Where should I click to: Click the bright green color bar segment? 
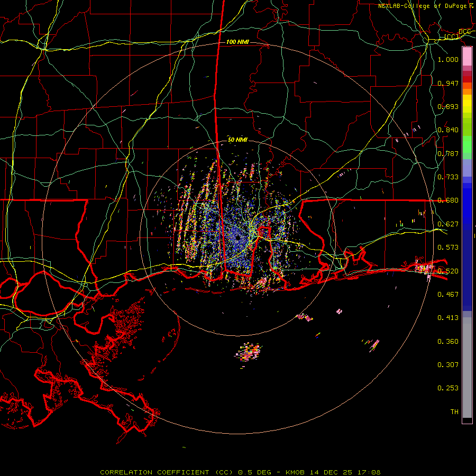click(467, 144)
